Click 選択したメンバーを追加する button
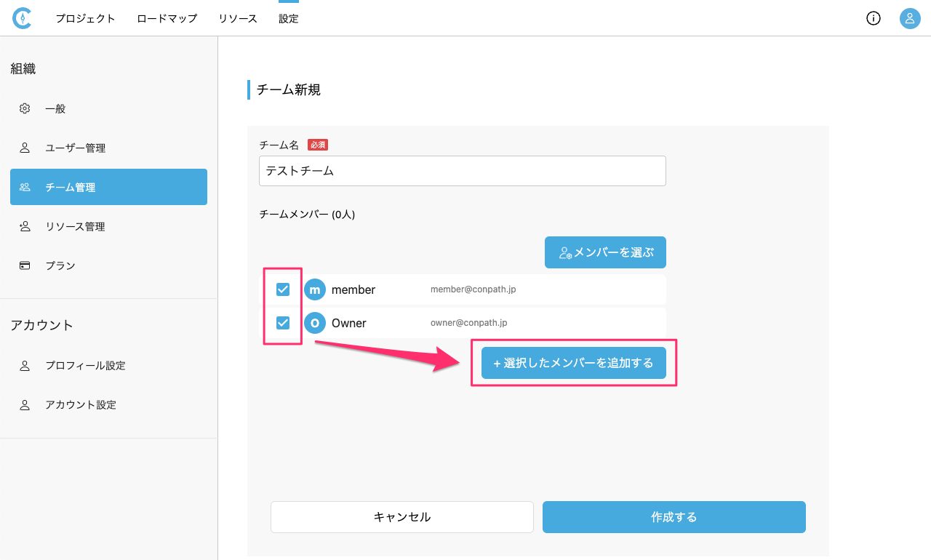The image size is (931, 560). tap(573, 363)
